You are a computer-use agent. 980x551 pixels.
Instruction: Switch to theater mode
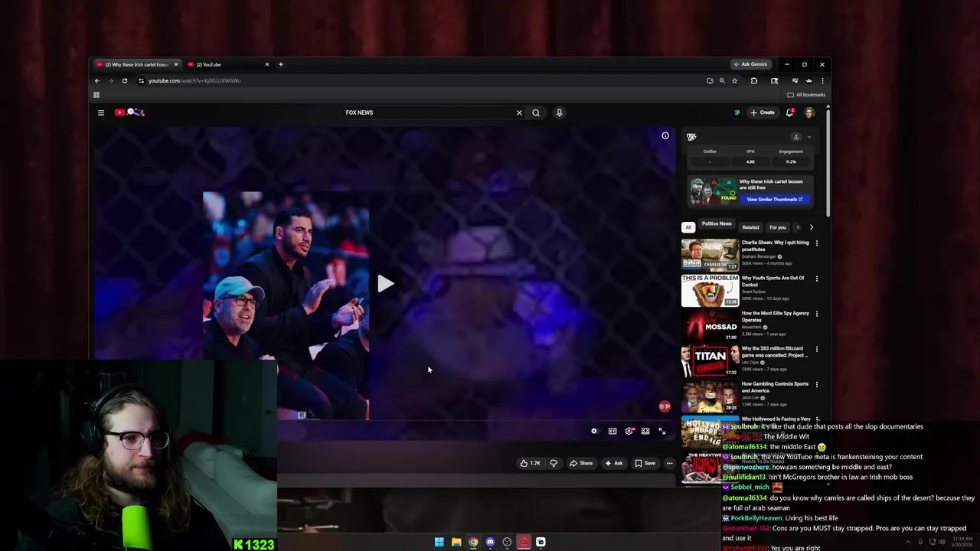645,432
